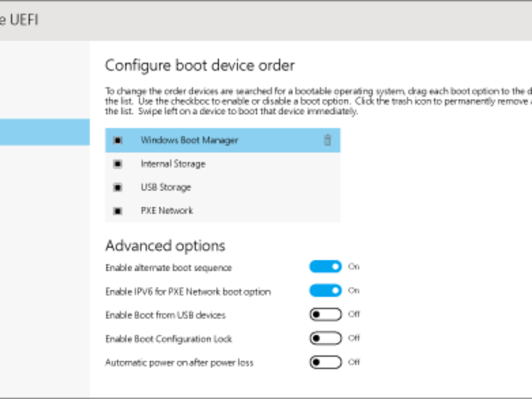The height and width of the screenshot is (399, 532).
Task: Click the 'Advanced options' heading
Action: point(165,246)
